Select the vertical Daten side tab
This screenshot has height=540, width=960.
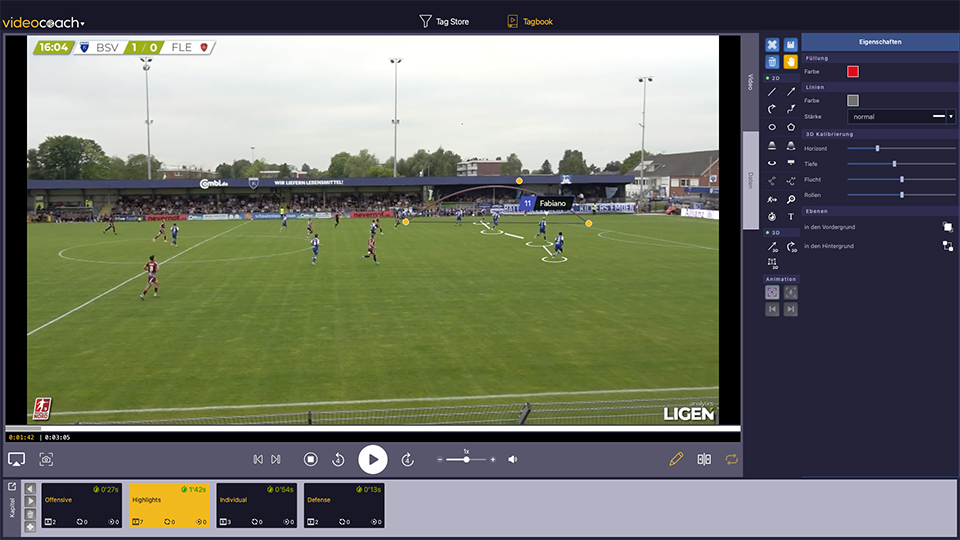pos(751,181)
